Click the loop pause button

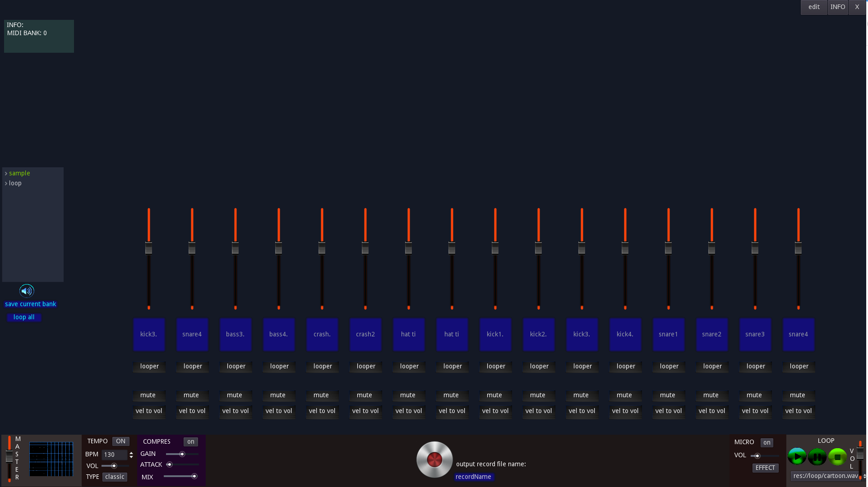pyautogui.click(x=817, y=457)
